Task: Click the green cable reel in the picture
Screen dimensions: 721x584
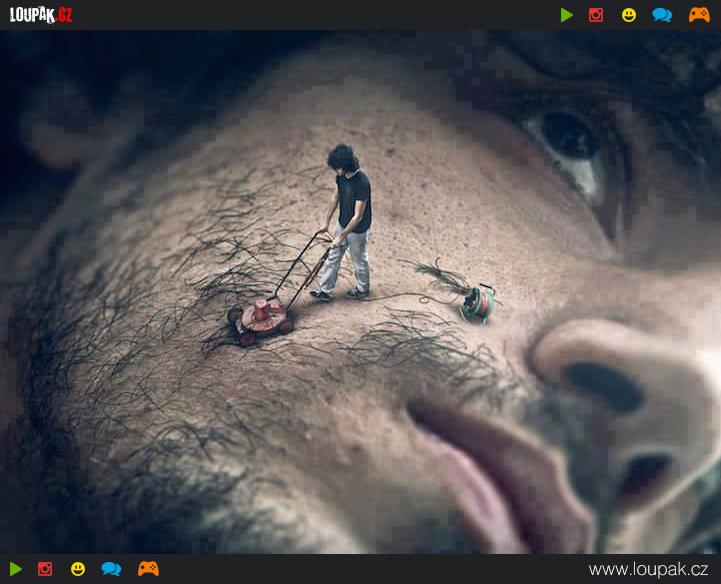Action: [x=478, y=301]
